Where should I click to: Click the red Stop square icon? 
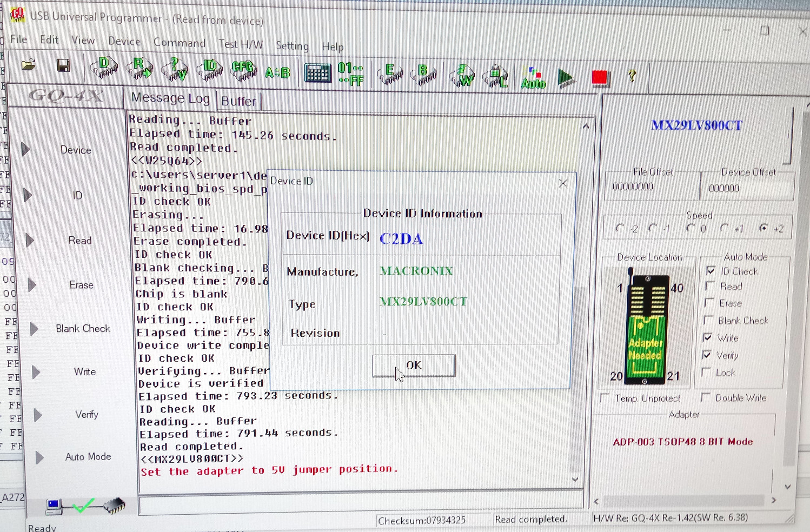click(x=599, y=78)
